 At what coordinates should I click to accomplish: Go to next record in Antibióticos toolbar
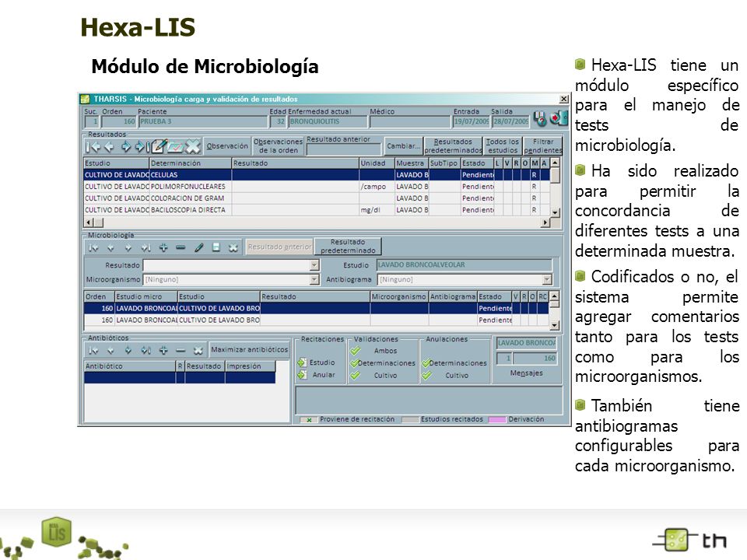pos(128,351)
